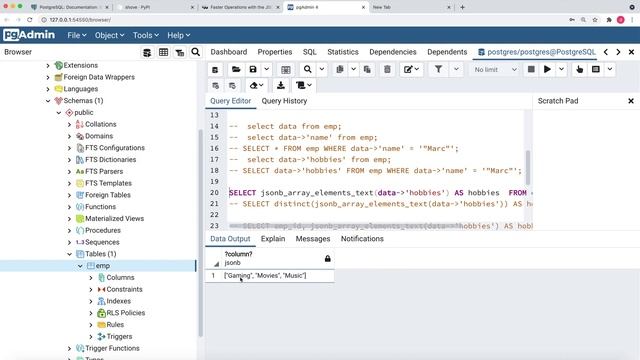Expand the Columns node under emp
This screenshot has width=640, height=360.
(91, 278)
